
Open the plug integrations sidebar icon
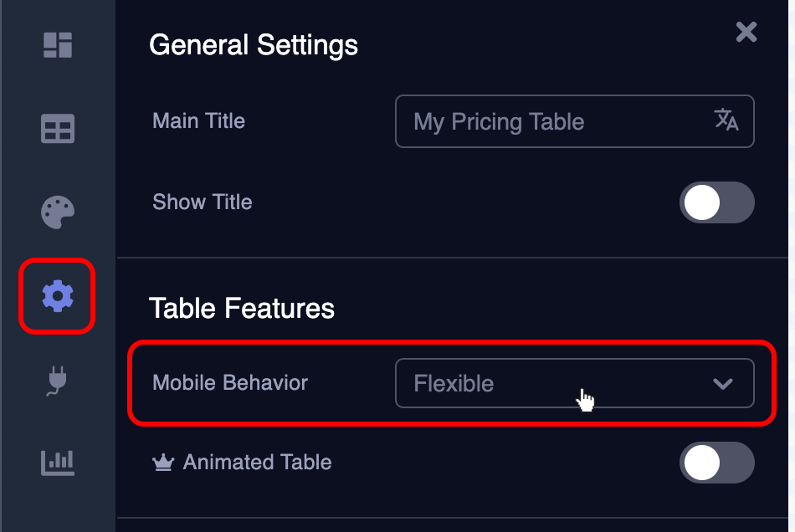point(58,380)
